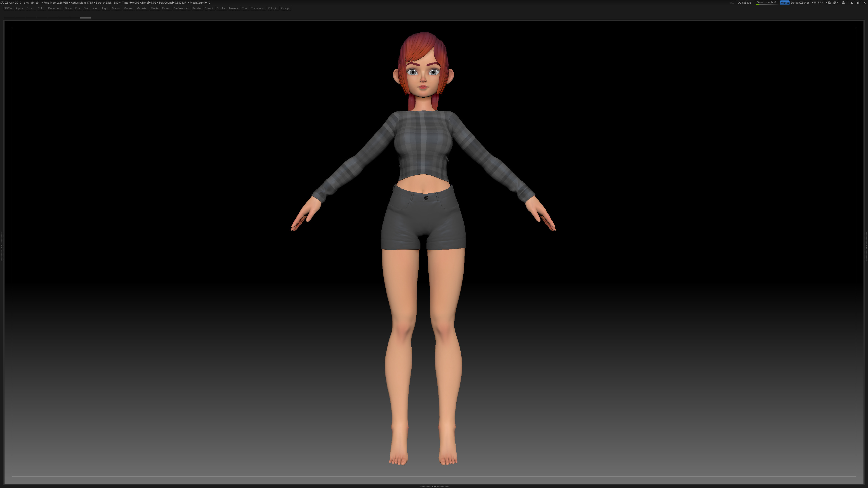Click the padlock icon in the title bar
The width and height of the screenshot is (868, 488).
(x=843, y=2)
